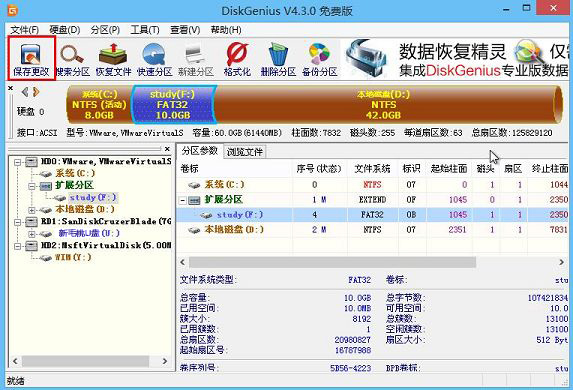Open the 工具(T) menu
This screenshot has height=390, width=573.
145,30
